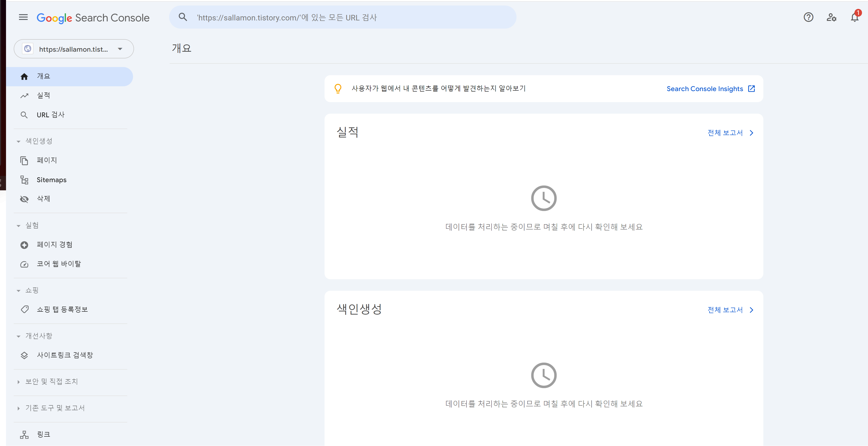Open the notifications bell
The height and width of the screenshot is (446, 868).
click(855, 17)
